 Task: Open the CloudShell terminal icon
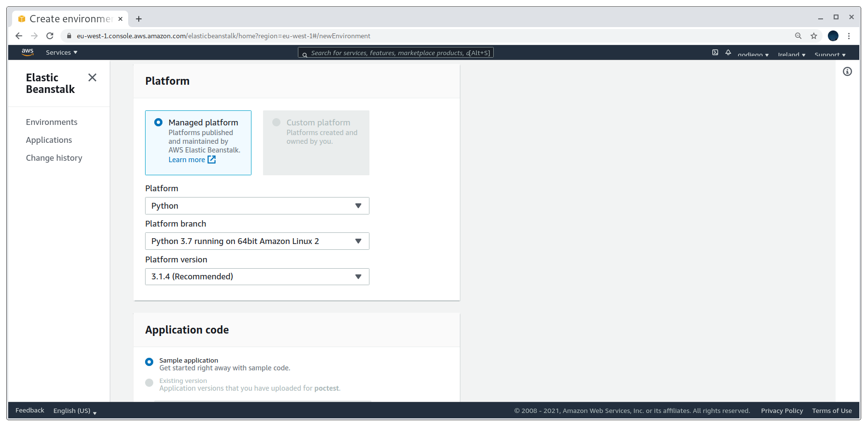(x=715, y=52)
